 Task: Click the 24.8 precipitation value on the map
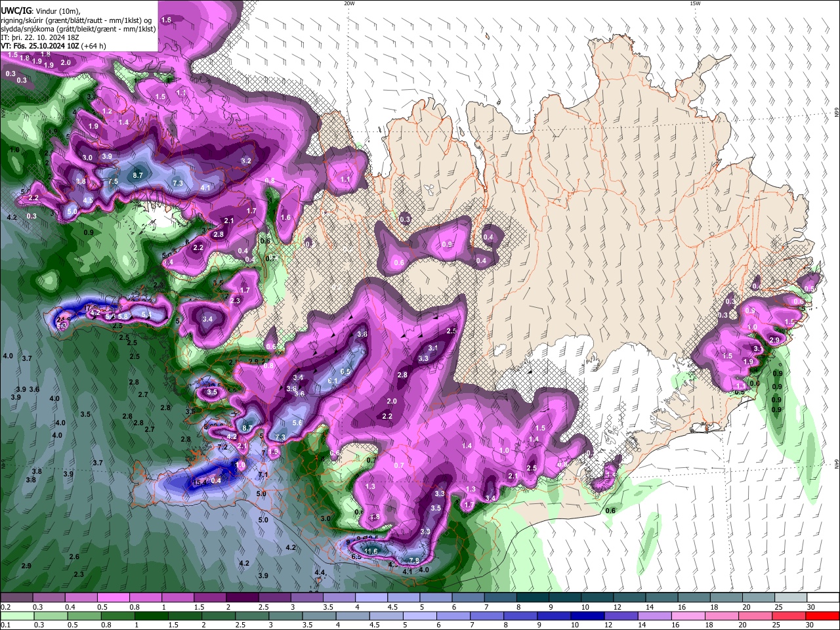64,320
